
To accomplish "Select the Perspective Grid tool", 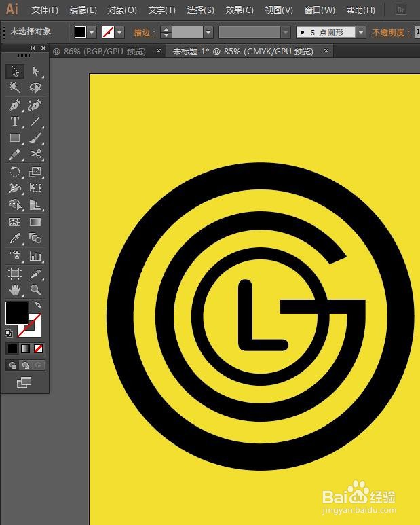I will [35, 204].
